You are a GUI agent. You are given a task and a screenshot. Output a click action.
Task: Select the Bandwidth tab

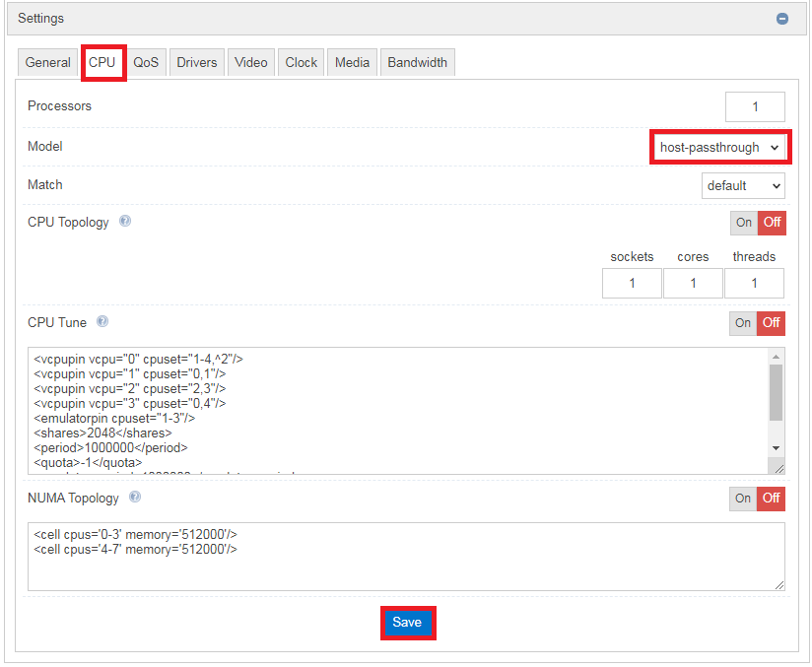pyautogui.click(x=417, y=62)
